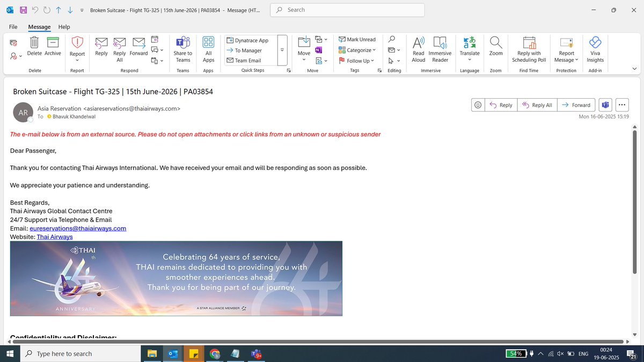Open the More respond actions dropdown

(x=157, y=61)
